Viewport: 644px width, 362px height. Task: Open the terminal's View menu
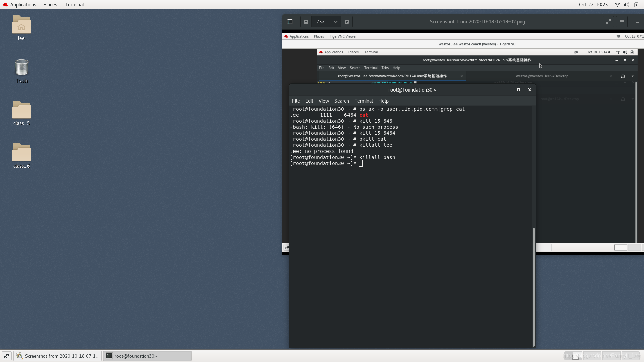click(x=323, y=101)
